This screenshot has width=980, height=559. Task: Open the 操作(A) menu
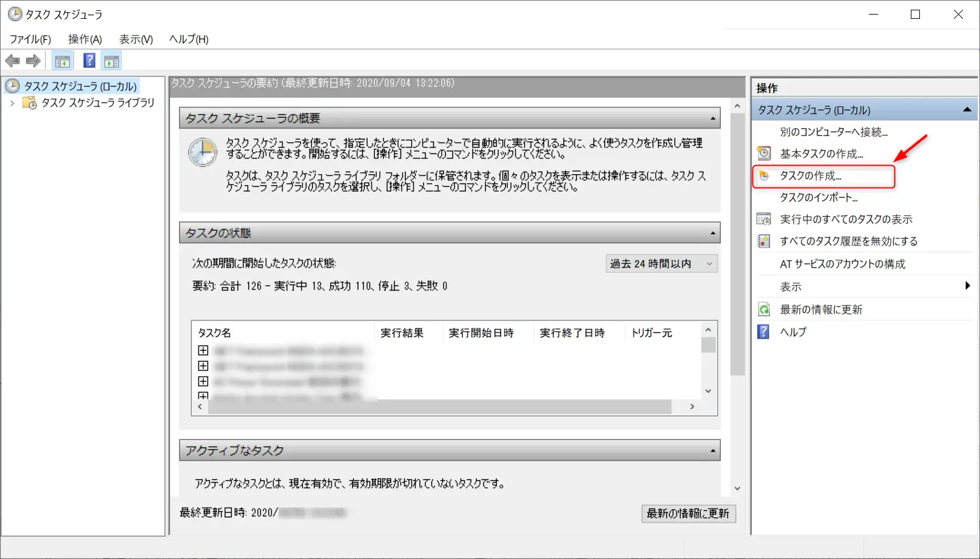tap(85, 39)
